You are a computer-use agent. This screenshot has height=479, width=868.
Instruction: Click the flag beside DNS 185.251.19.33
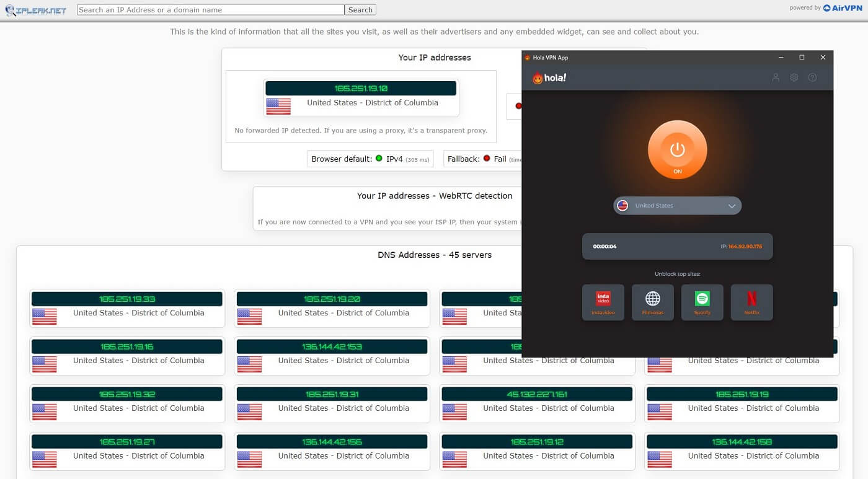click(x=44, y=317)
